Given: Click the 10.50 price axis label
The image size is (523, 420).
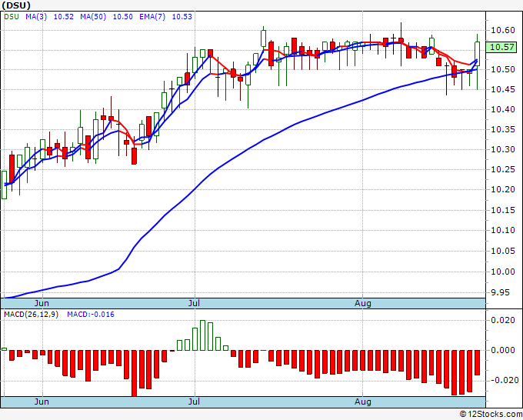Looking at the screenshot, I should [503, 69].
